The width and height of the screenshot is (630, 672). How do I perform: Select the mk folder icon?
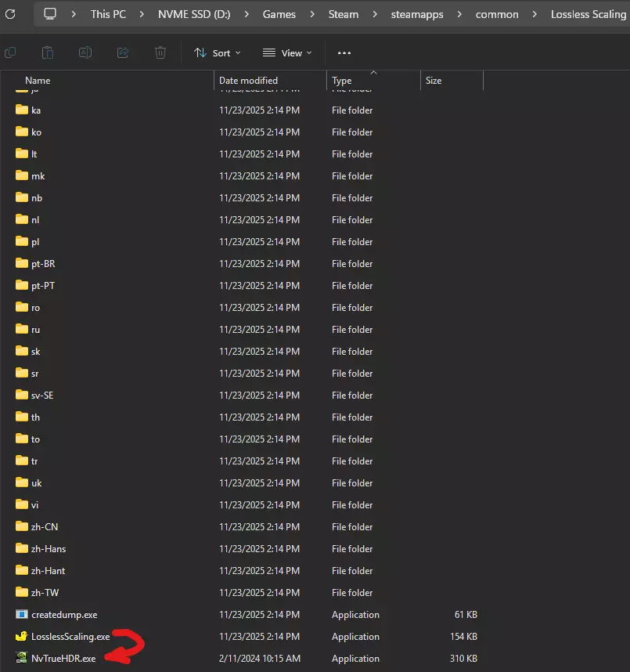pos(21,175)
